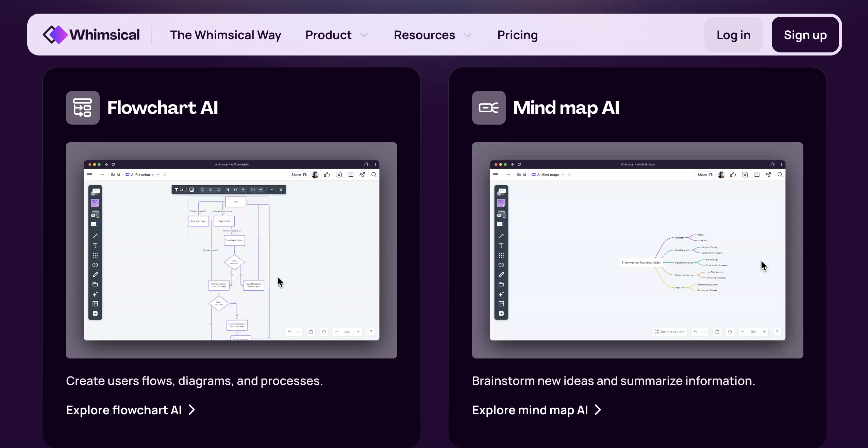Toggle hand pan tool in flowchart preview
The width and height of the screenshot is (868, 448).
[311, 332]
